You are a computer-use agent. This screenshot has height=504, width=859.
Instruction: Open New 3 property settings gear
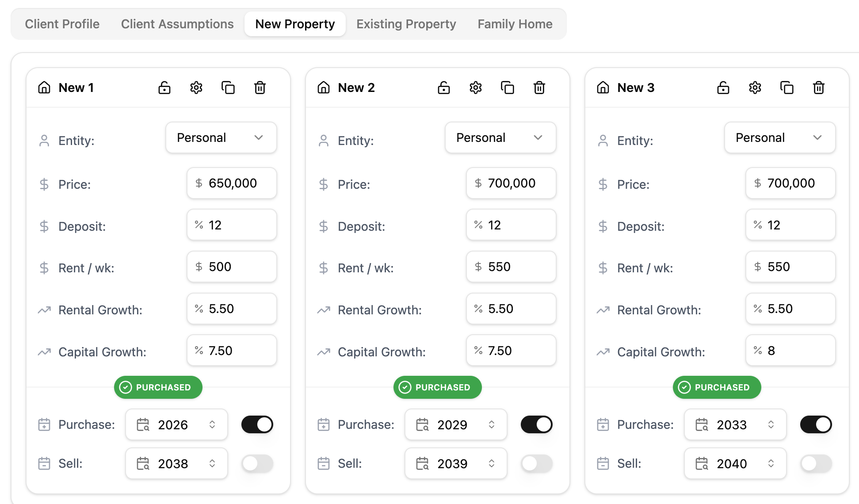[x=755, y=88]
